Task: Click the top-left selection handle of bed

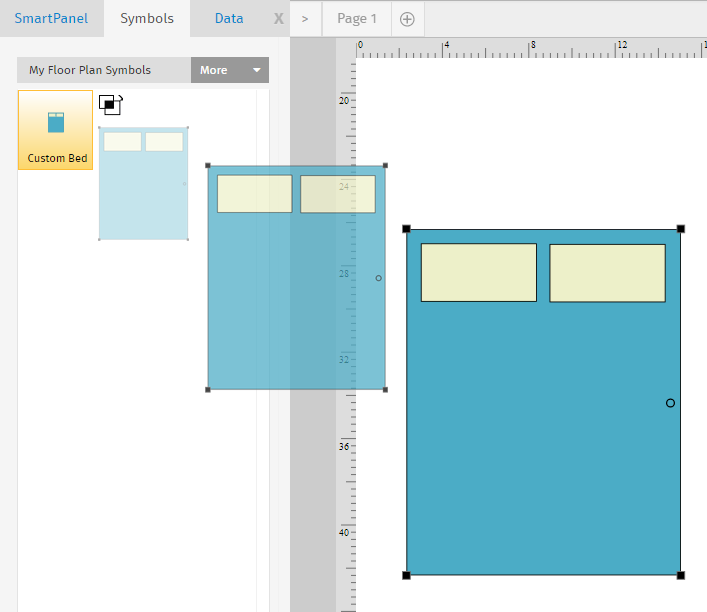Action: 407,229
